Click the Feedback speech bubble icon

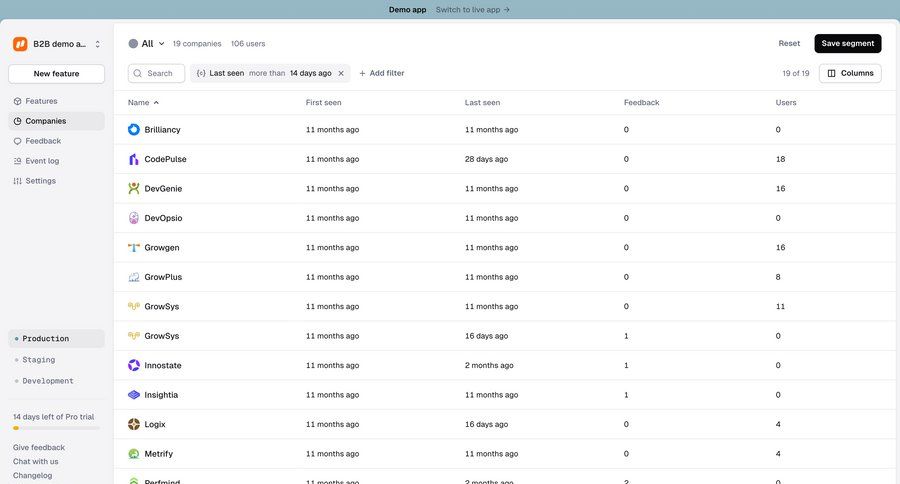pos(17,141)
